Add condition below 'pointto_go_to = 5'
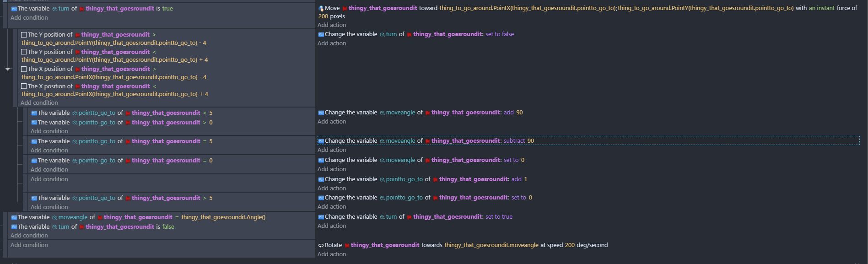This screenshot has width=868, height=264. (49, 151)
